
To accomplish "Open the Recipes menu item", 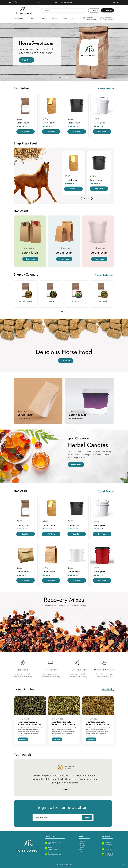I will 55,19.
